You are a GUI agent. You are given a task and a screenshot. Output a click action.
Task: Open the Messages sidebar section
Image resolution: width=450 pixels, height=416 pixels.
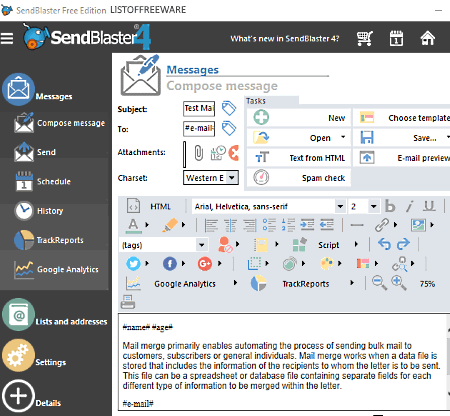pos(37,90)
